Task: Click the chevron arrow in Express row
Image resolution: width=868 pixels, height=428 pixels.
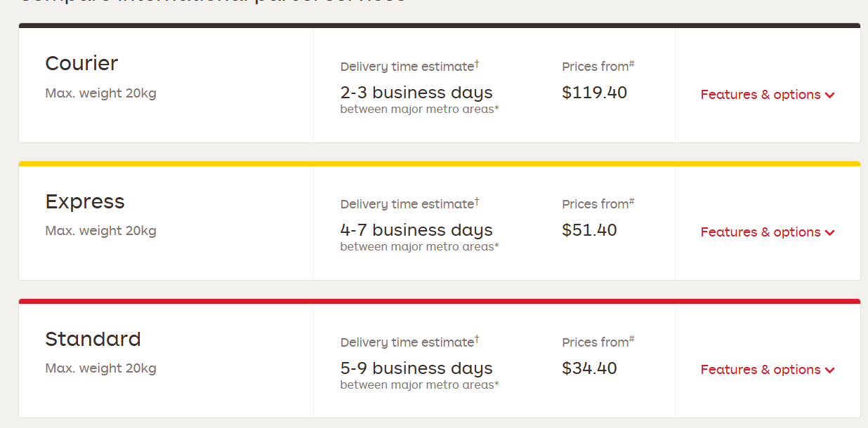Action: click(x=830, y=233)
